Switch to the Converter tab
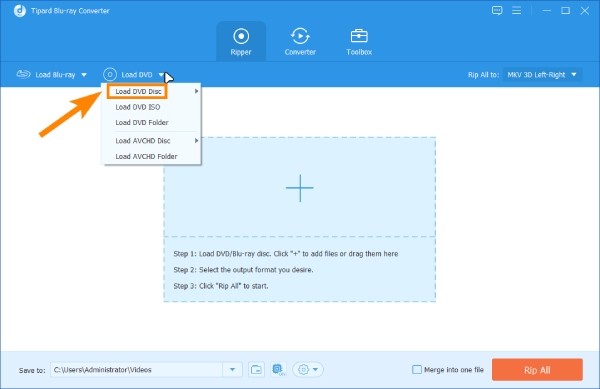The width and height of the screenshot is (600, 389). click(300, 41)
